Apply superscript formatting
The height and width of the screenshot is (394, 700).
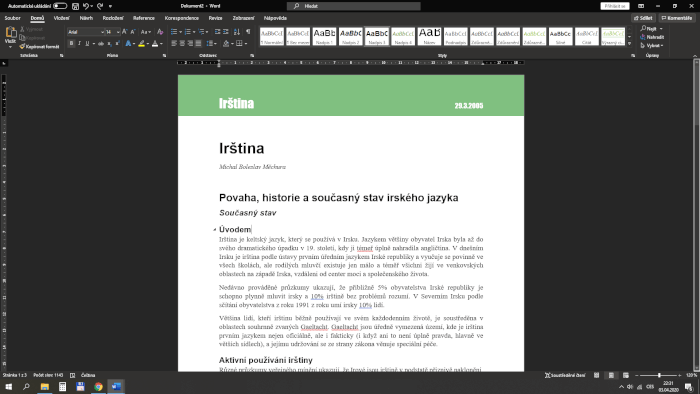pyautogui.click(x=117, y=44)
